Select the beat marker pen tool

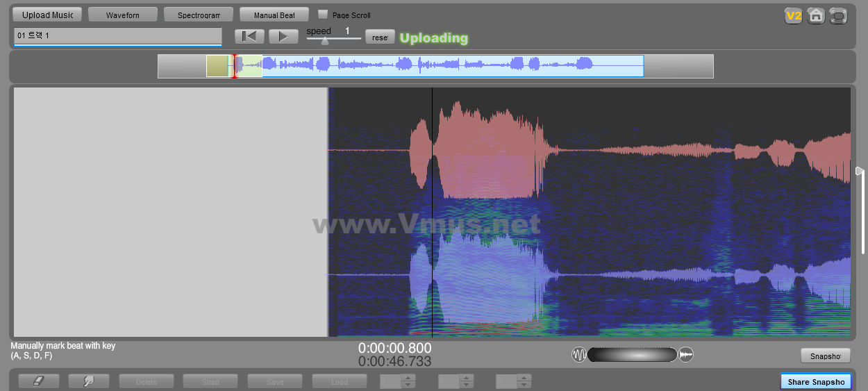[89, 381]
